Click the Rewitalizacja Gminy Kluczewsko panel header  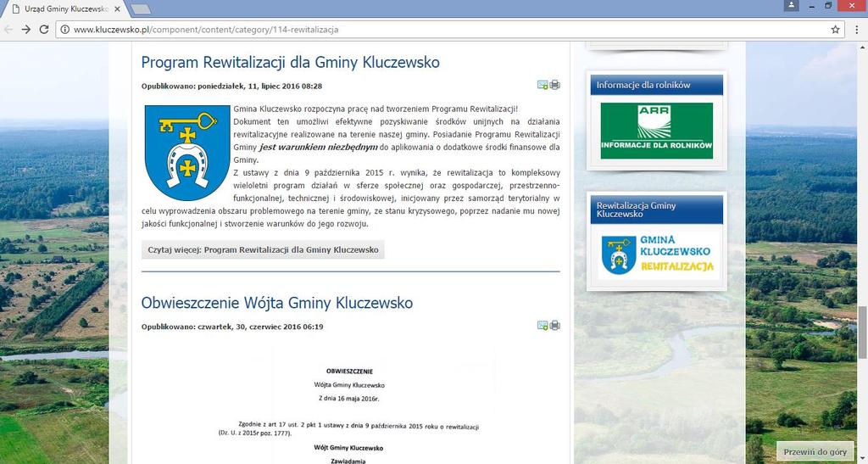tap(657, 210)
